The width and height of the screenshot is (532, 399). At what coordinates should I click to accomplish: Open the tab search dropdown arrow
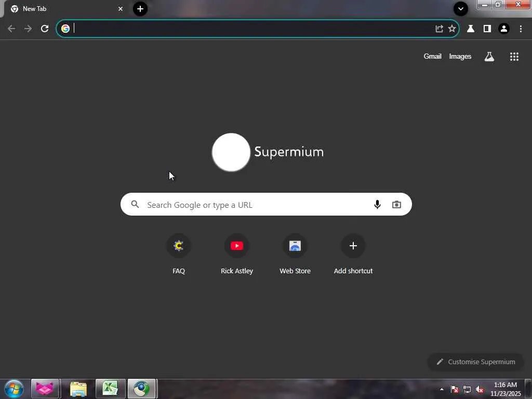(x=461, y=9)
